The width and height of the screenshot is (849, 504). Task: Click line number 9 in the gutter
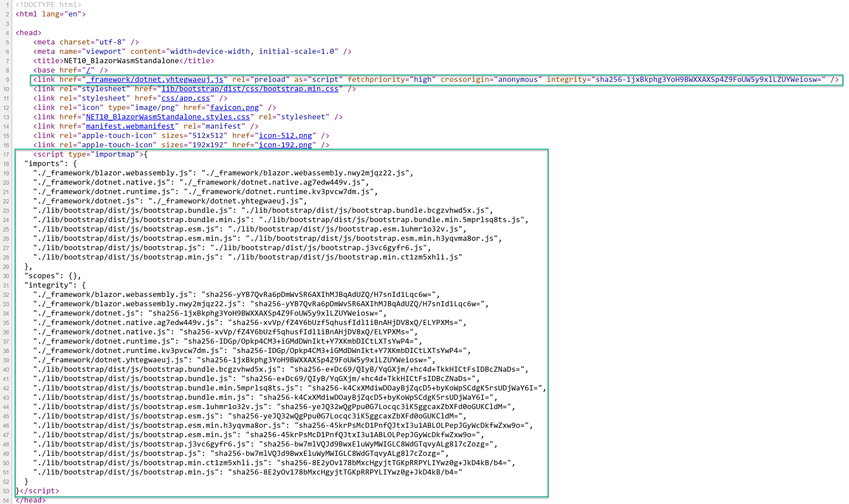[7, 80]
